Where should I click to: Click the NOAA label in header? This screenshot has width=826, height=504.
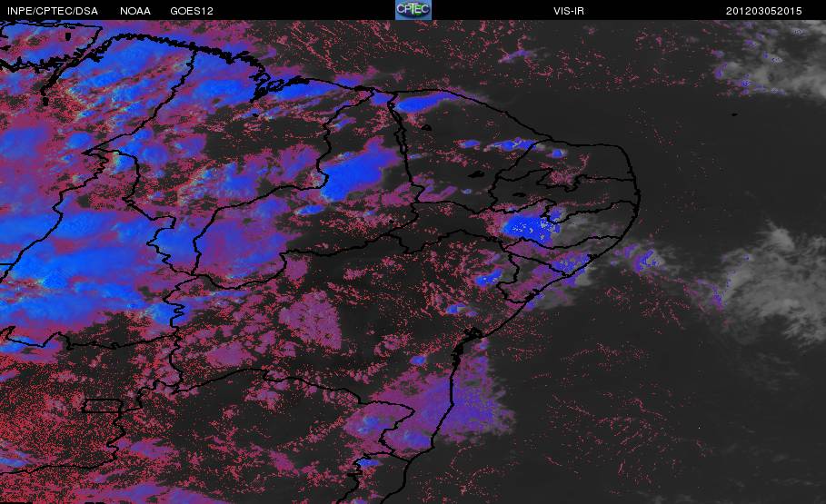click(x=135, y=11)
